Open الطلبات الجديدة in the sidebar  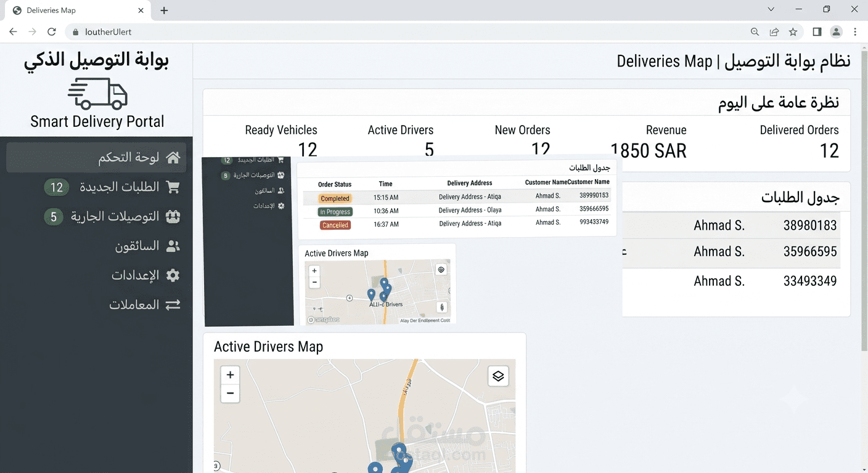point(96,187)
